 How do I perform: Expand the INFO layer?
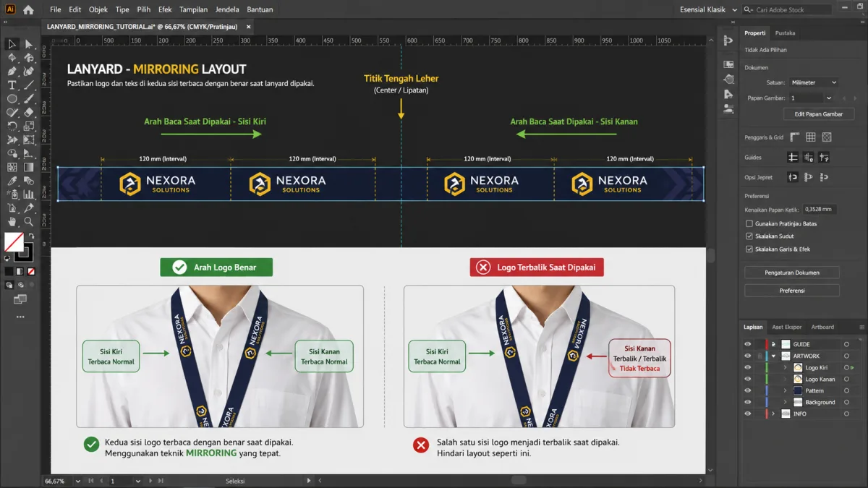click(773, 414)
